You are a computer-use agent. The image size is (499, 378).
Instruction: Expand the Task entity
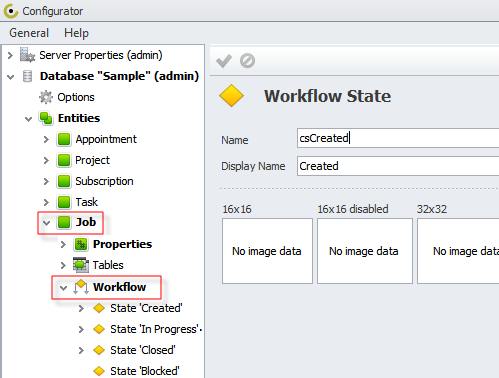click(46, 202)
